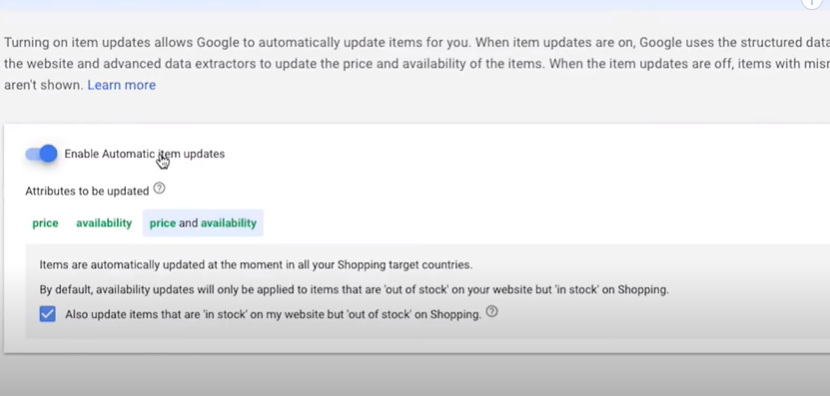Screen dimensions: 830x396
Task: Click the 'Attributes to be updated' label
Action: pyautogui.click(x=87, y=191)
